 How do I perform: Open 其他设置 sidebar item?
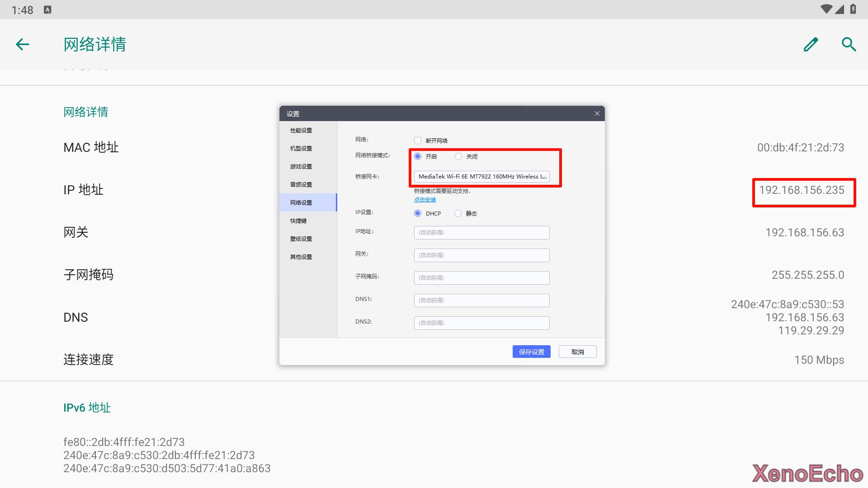pyautogui.click(x=301, y=257)
